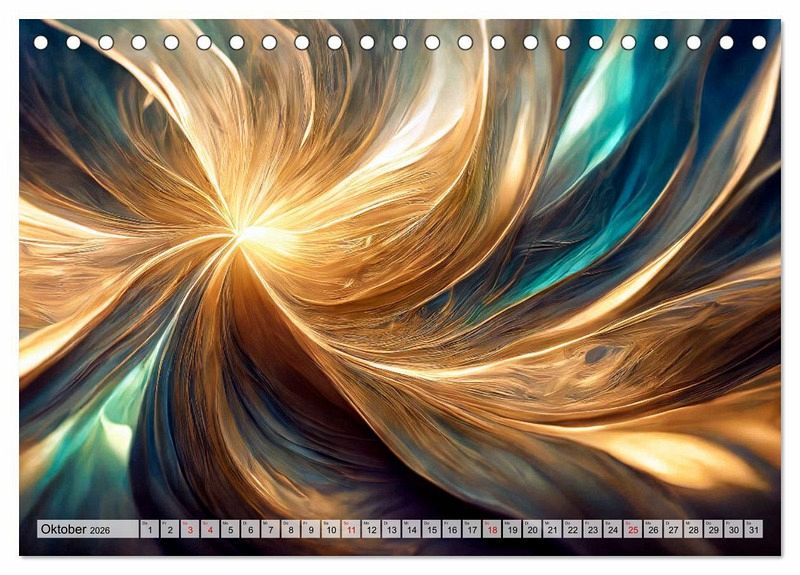This screenshot has width=800, height=575.
Task: Select day 20 in the calendar strip
Action: [532, 529]
